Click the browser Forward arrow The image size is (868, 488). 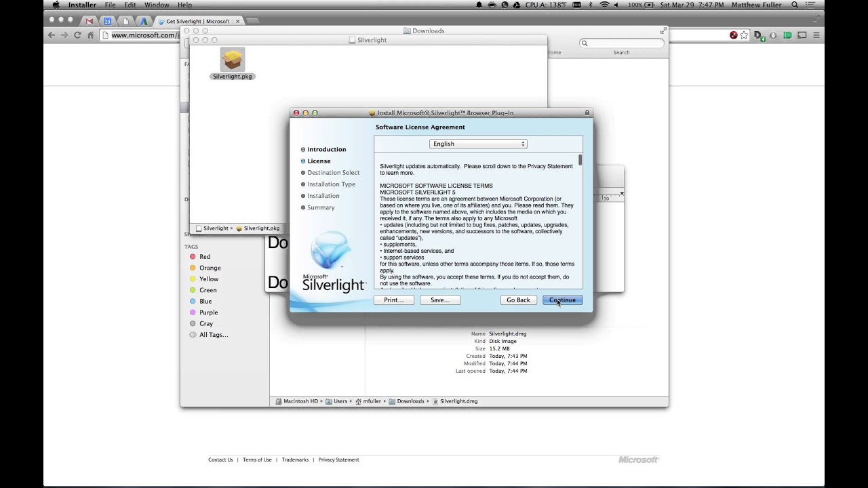tap(64, 35)
